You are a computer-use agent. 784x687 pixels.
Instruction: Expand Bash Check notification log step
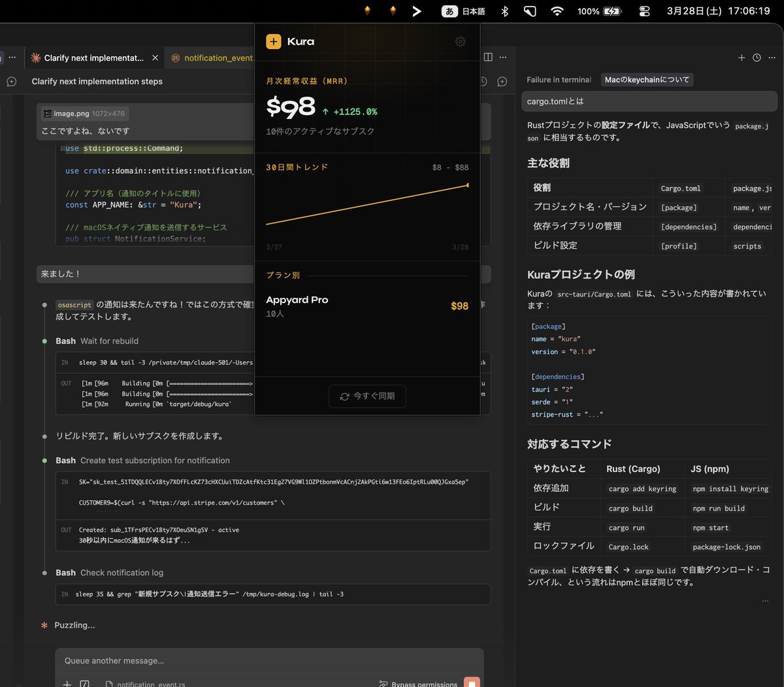point(109,573)
